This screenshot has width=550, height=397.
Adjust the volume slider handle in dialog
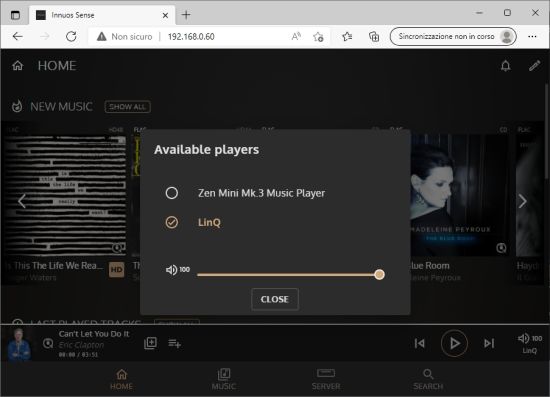[379, 274]
